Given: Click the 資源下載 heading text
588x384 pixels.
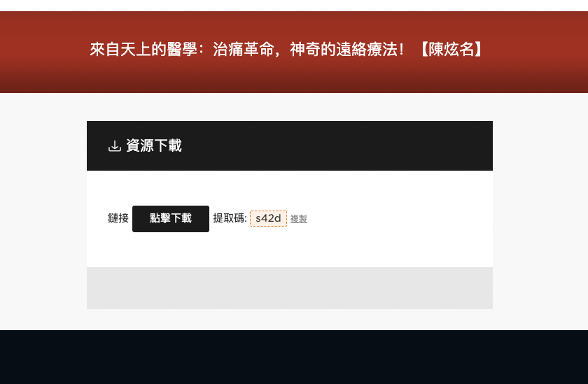Looking at the screenshot, I should click(154, 145).
